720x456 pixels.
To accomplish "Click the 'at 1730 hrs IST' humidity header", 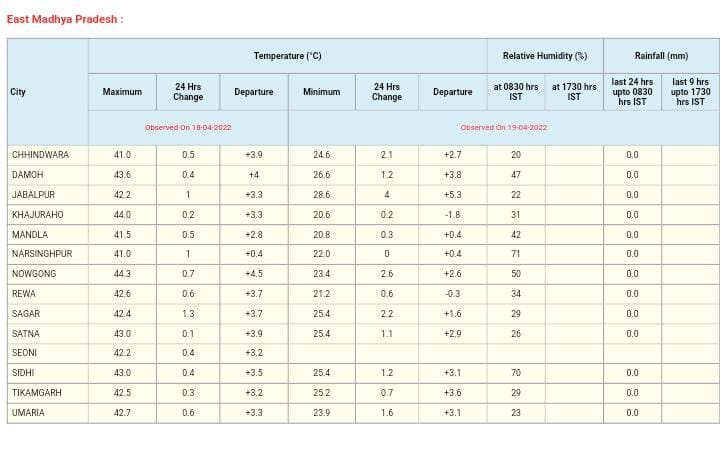I will 574,92.
